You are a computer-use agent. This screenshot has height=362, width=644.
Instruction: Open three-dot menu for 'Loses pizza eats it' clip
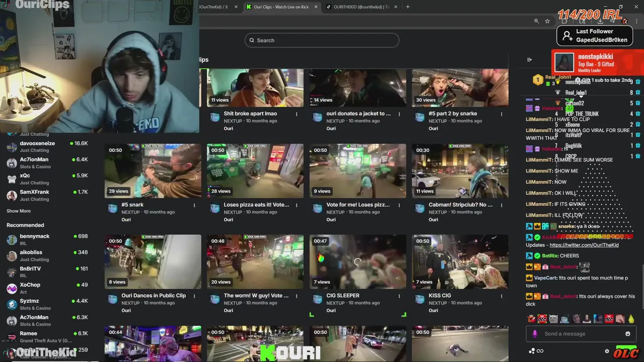click(x=297, y=205)
